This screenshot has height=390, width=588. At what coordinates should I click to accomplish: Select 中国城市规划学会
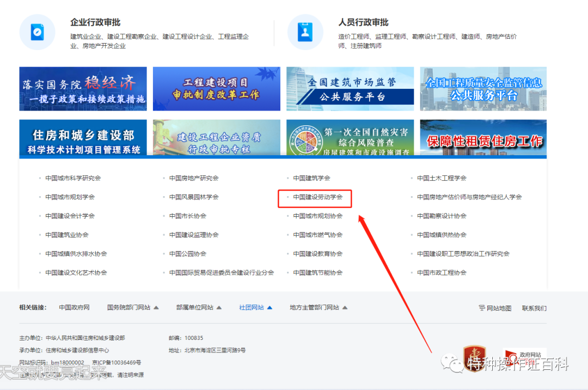point(70,197)
